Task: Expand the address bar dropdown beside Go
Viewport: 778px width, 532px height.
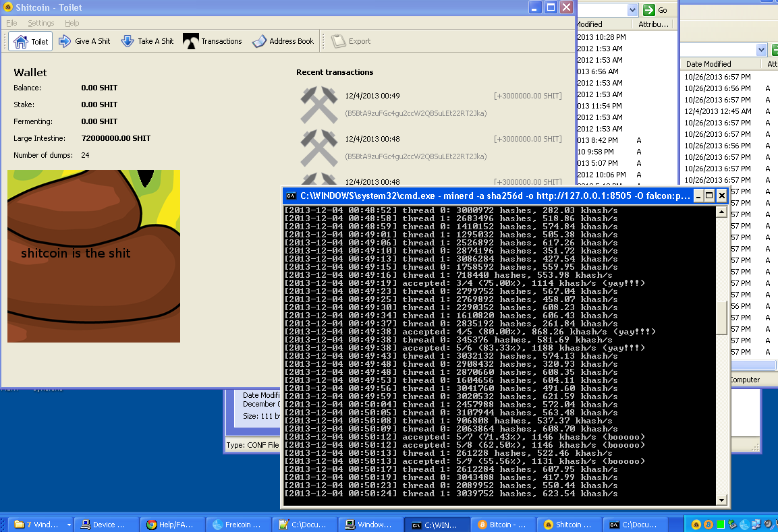Action: (632, 10)
